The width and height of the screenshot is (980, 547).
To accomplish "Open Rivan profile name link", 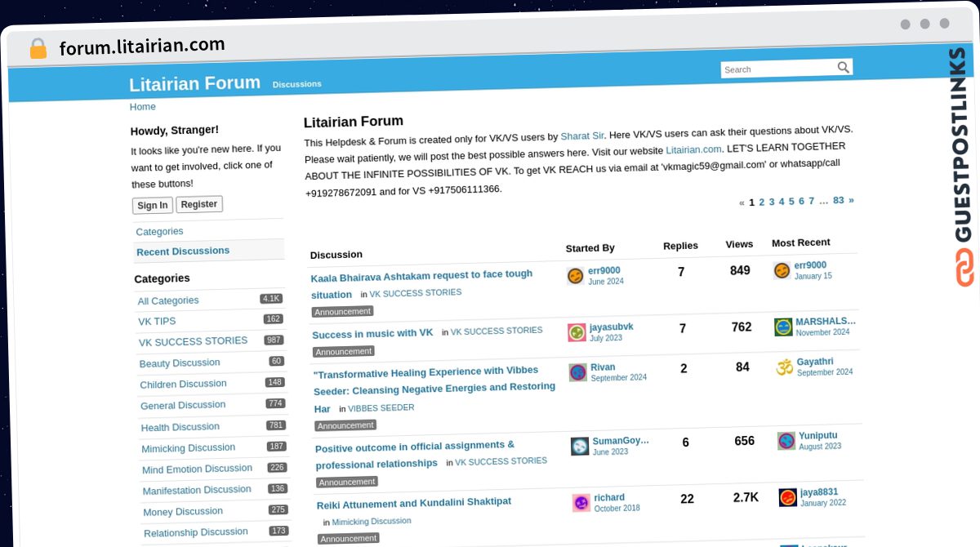I will pyautogui.click(x=603, y=367).
